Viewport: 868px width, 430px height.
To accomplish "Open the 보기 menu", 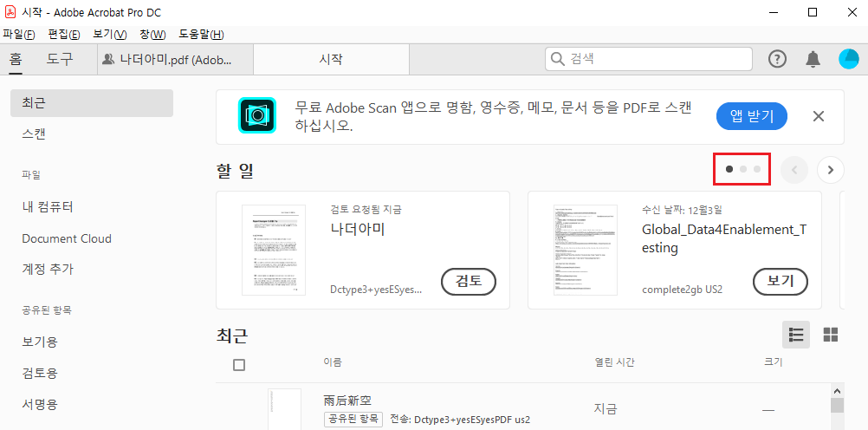I will 110,35.
